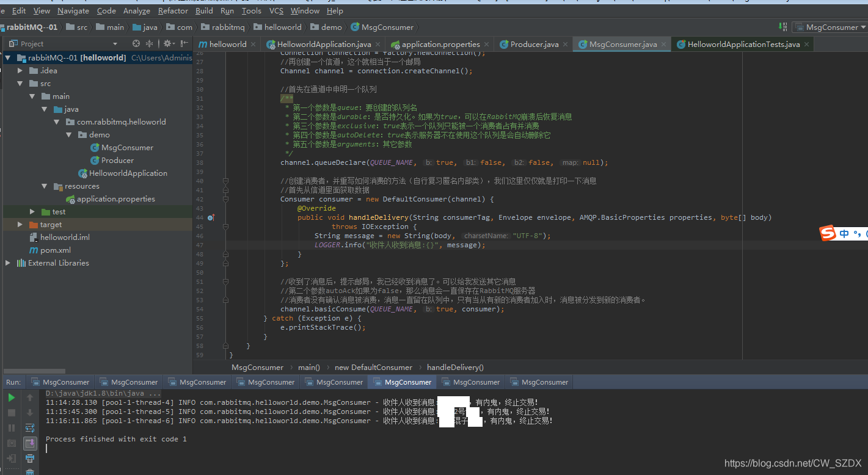The image size is (868, 475).
Task: Click Scroll from Source target icon
Action: (x=136, y=43)
